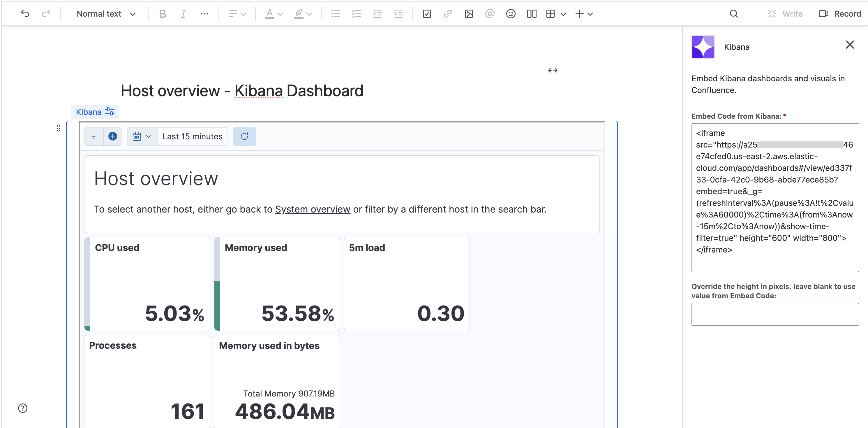Refresh the Kibana dashboard
This screenshot has height=428, width=868.
point(244,136)
